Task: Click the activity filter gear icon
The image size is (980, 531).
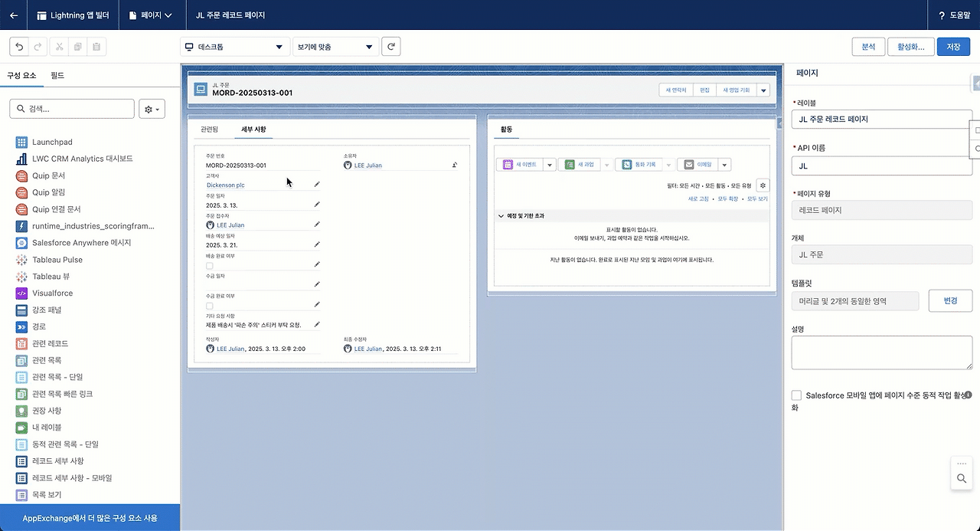Action: [x=762, y=185]
